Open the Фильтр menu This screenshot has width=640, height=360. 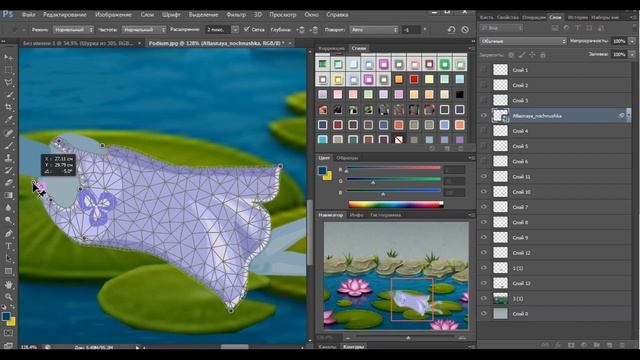click(236, 14)
